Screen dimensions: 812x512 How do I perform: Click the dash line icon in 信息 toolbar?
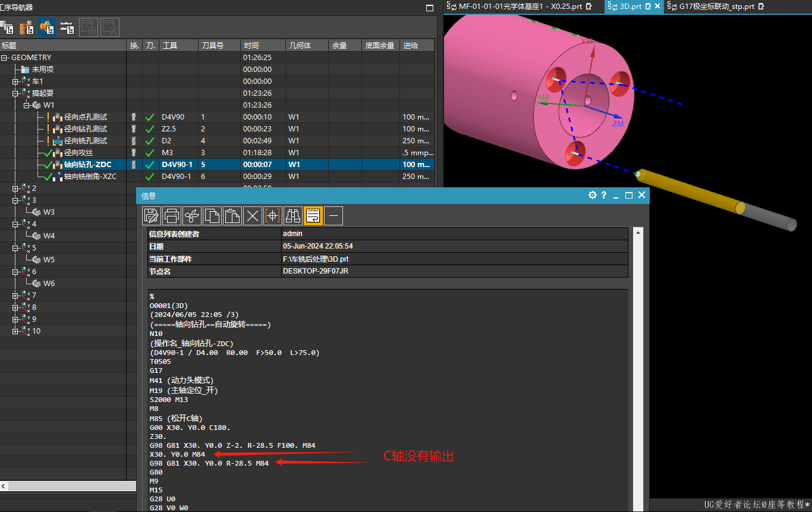(333, 215)
